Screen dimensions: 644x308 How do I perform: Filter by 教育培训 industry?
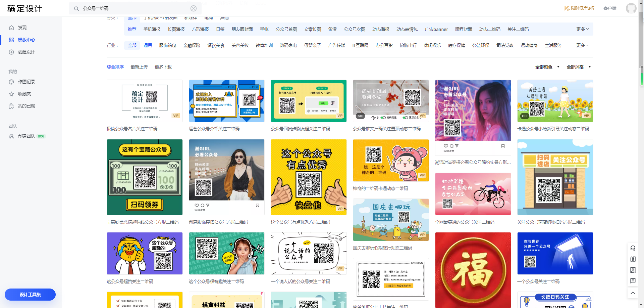click(x=264, y=45)
